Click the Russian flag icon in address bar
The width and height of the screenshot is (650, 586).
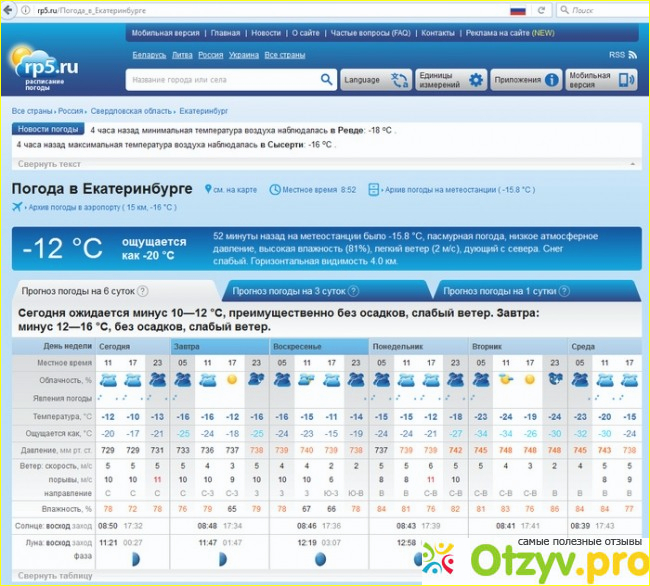click(x=517, y=10)
